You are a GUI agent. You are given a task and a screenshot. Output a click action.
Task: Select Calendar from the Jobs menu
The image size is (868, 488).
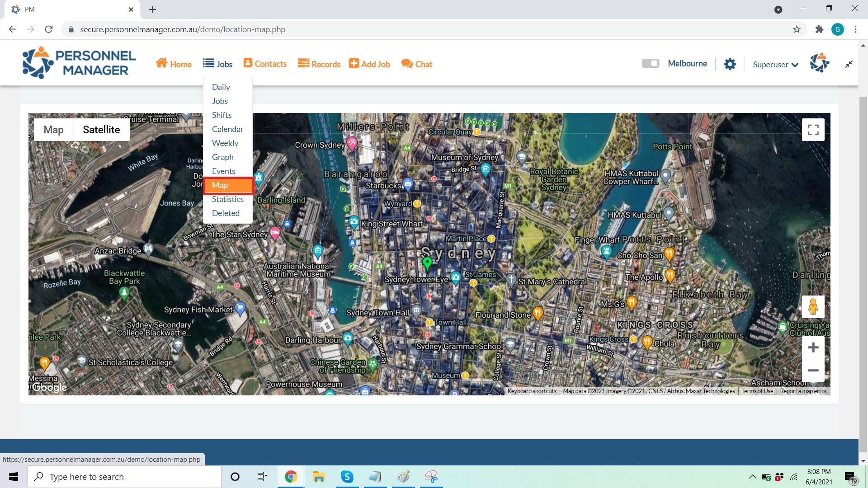pyautogui.click(x=227, y=129)
